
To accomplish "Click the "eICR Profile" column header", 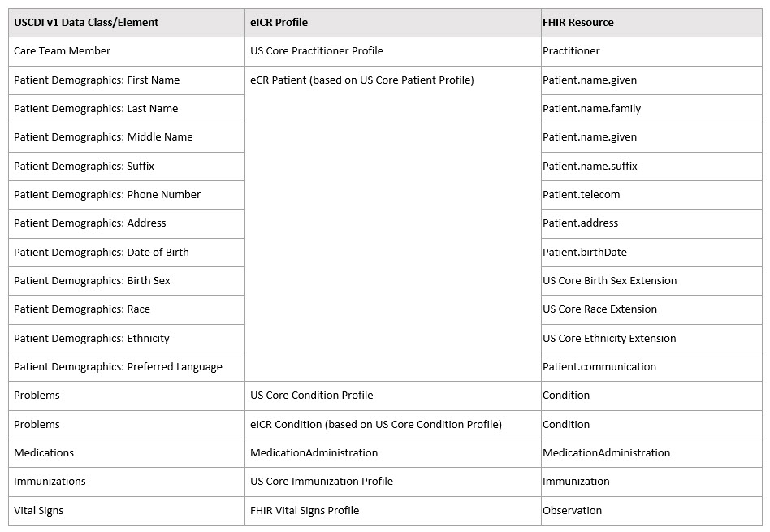I will tap(279, 23).
